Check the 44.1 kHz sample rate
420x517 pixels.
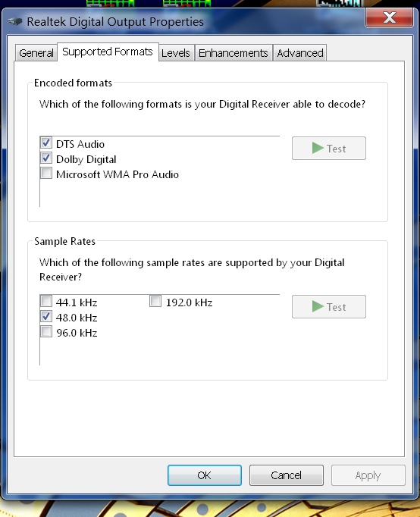pyautogui.click(x=46, y=302)
